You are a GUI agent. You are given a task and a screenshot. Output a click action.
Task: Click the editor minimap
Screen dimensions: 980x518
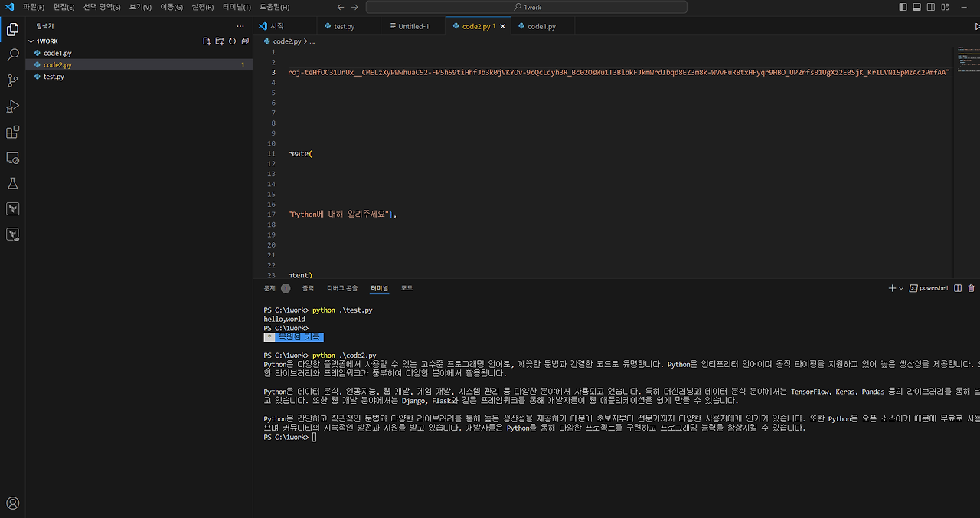966,162
